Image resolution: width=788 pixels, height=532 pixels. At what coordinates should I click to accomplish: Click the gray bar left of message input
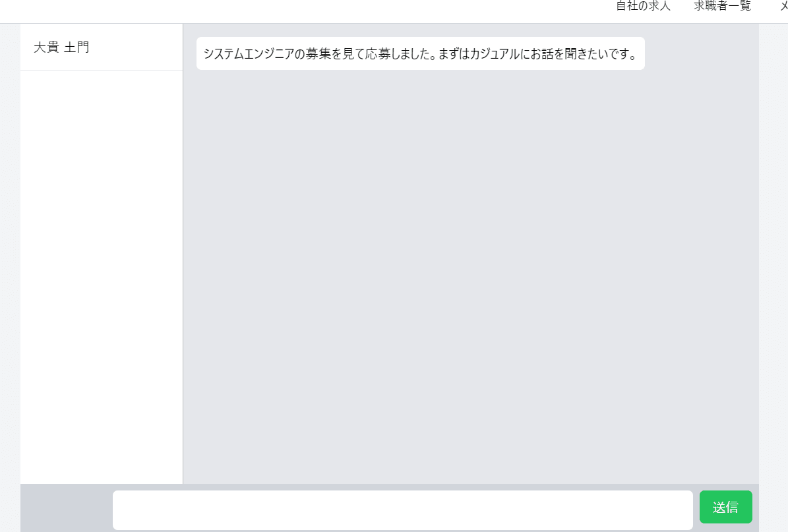click(x=67, y=508)
